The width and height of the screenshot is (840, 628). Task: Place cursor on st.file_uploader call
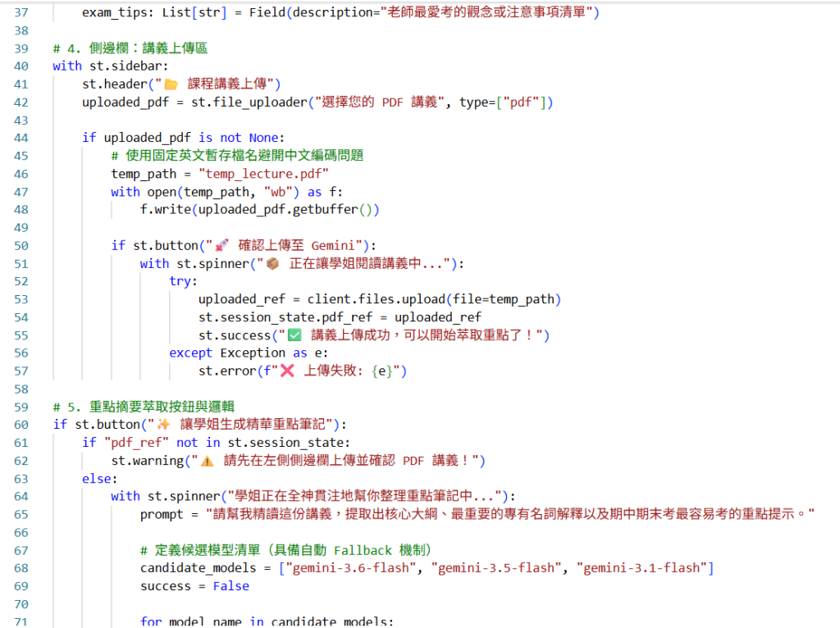(249, 102)
